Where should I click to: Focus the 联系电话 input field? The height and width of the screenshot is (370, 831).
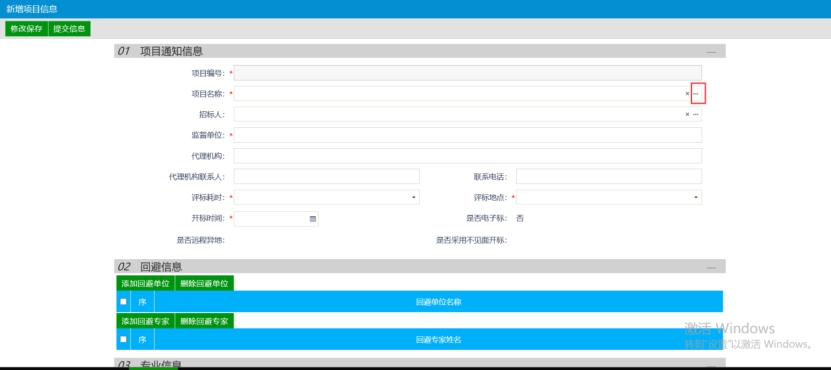click(609, 176)
